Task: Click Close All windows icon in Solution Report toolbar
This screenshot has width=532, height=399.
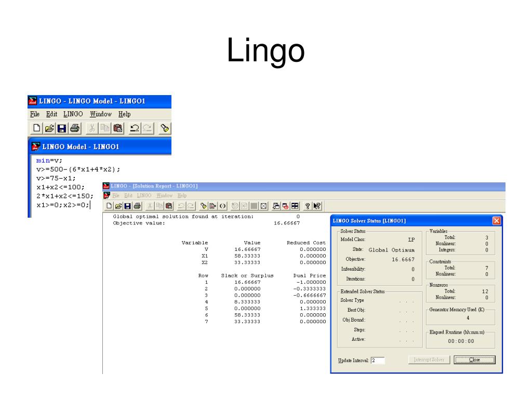Action: point(285,206)
